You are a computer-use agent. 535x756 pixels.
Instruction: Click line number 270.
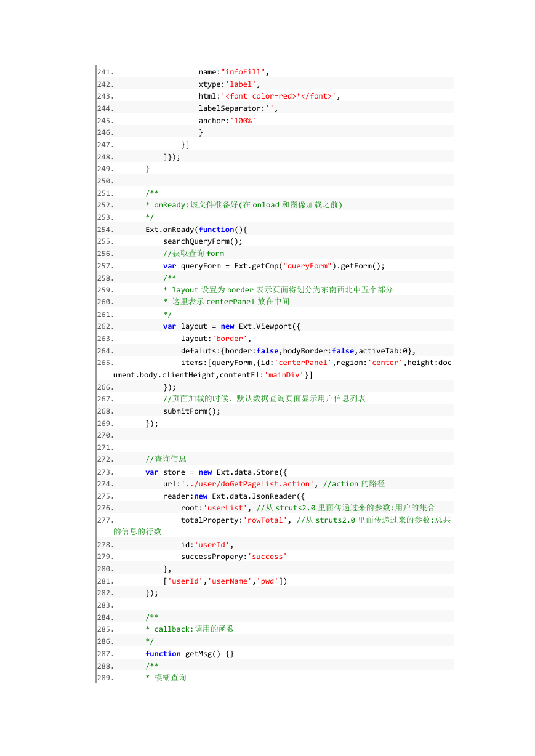point(105,435)
